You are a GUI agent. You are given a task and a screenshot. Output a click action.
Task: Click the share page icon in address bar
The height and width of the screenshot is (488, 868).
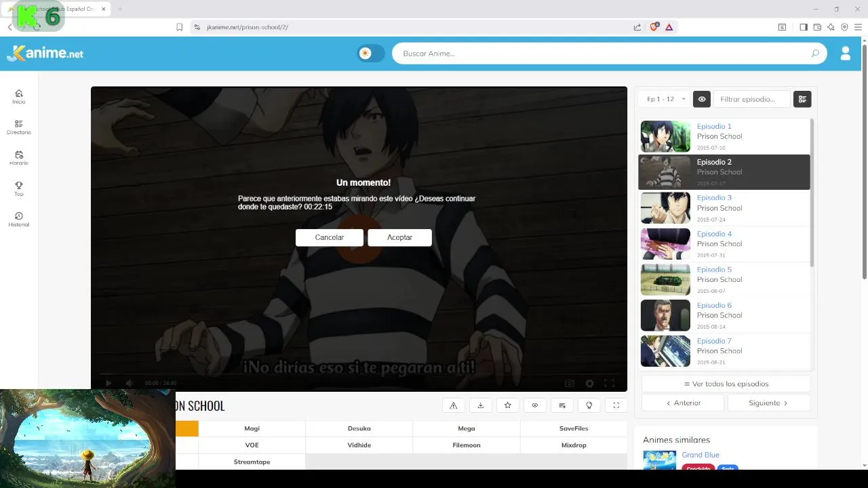(x=637, y=27)
